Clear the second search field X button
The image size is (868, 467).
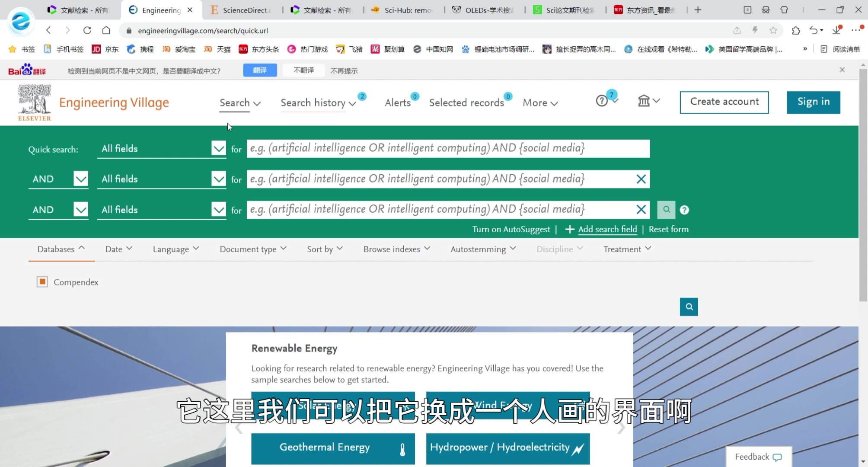[641, 179]
